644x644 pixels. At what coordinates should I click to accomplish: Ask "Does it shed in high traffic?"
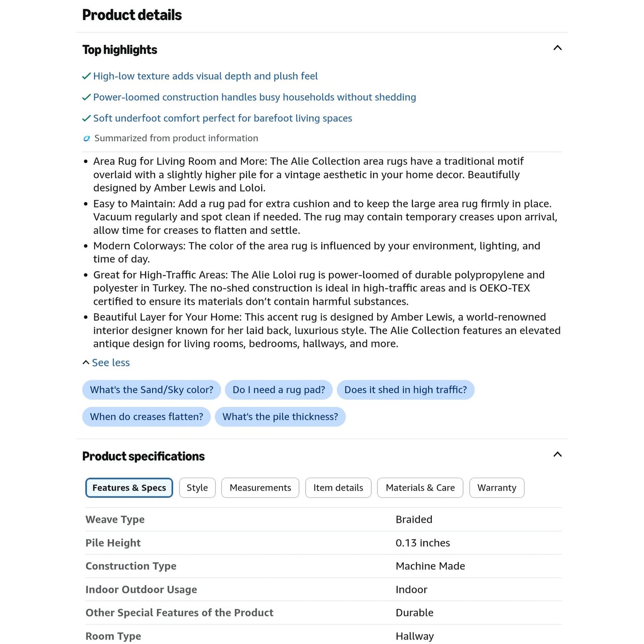pyautogui.click(x=406, y=390)
